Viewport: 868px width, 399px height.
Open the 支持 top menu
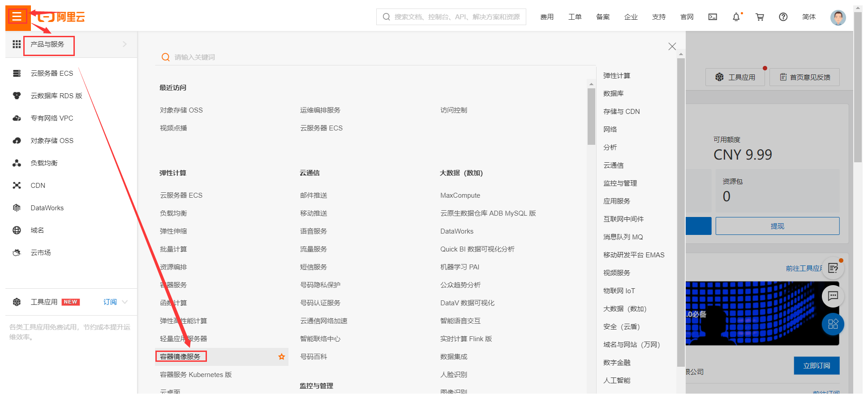[659, 17]
